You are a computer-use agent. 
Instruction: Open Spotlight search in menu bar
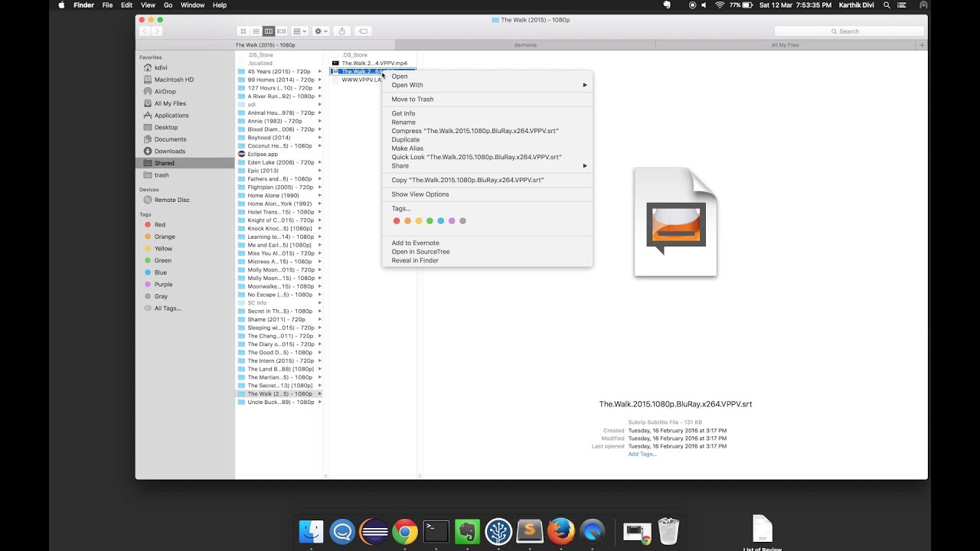pos(887,5)
